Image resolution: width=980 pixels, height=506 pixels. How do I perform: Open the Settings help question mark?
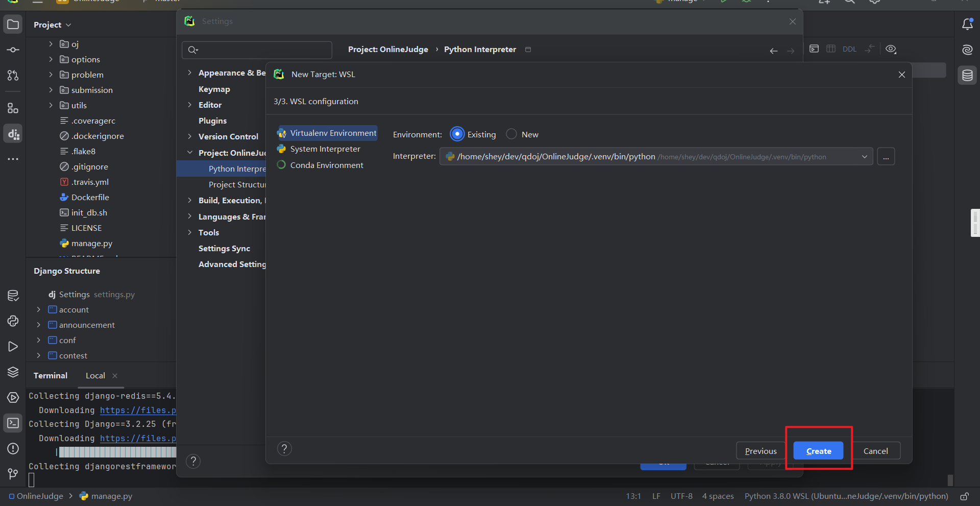[x=193, y=462]
